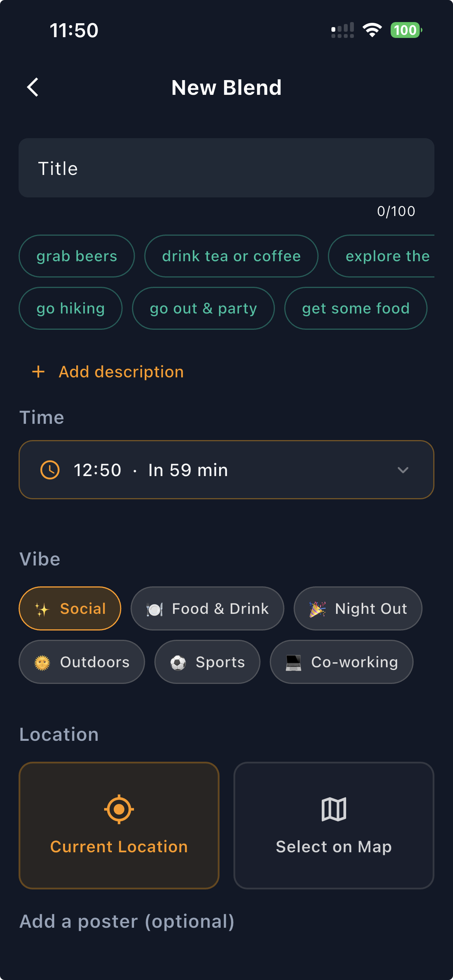
Task: Click the plus icon beside Add description
Action: (38, 372)
